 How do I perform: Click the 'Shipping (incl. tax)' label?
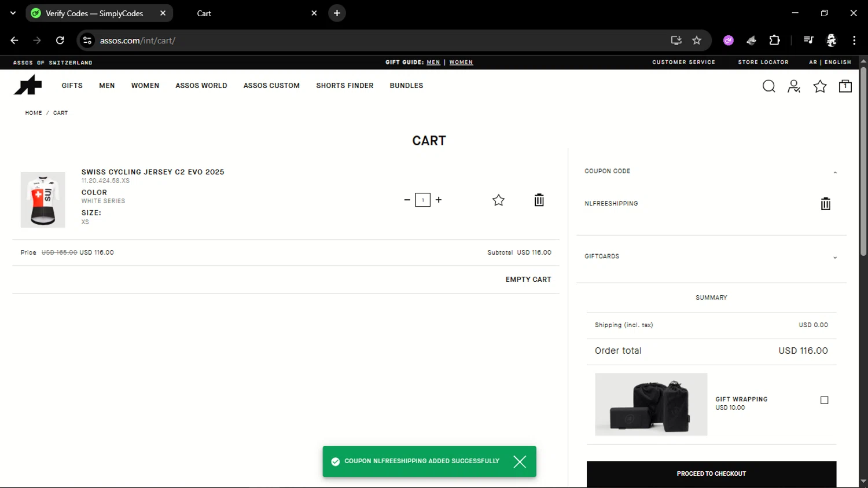coord(624,325)
